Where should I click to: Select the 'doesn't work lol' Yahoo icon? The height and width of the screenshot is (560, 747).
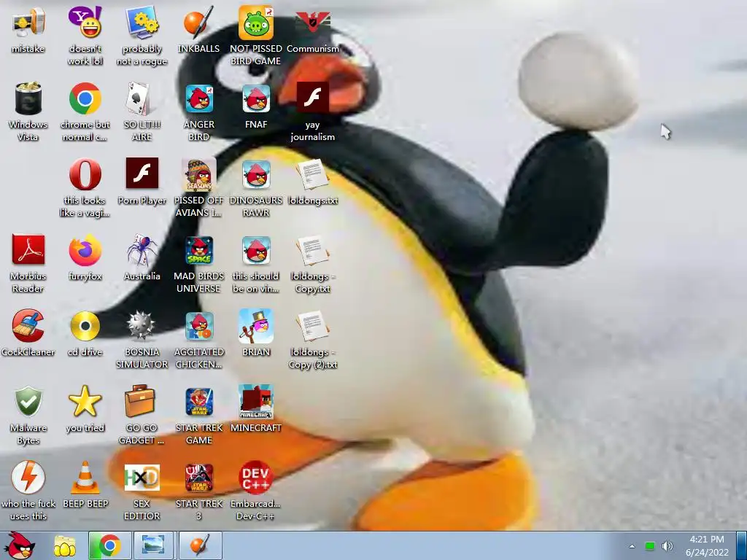[85, 23]
